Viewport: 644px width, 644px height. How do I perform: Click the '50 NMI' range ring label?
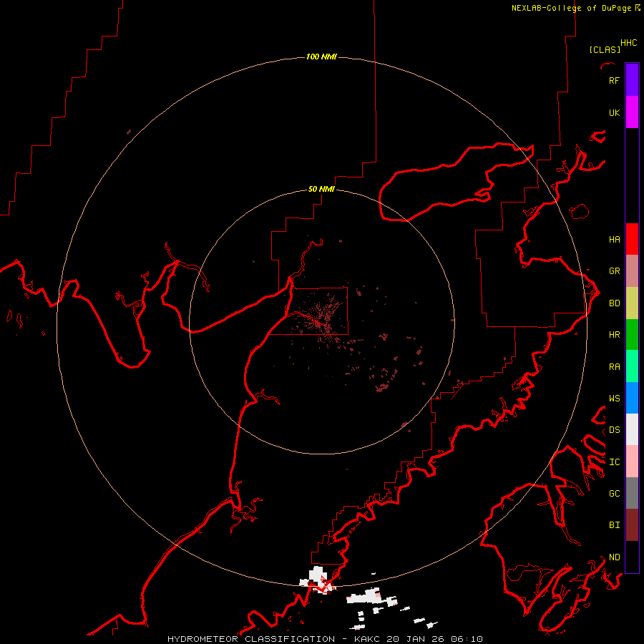coord(321,189)
